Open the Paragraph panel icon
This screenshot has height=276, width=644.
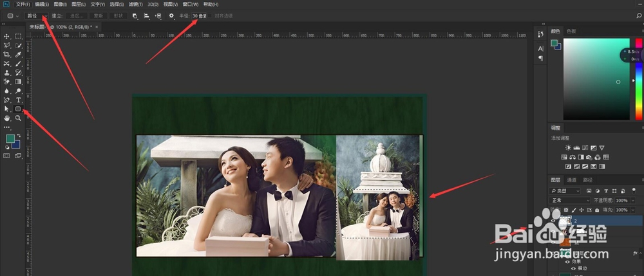[540, 59]
